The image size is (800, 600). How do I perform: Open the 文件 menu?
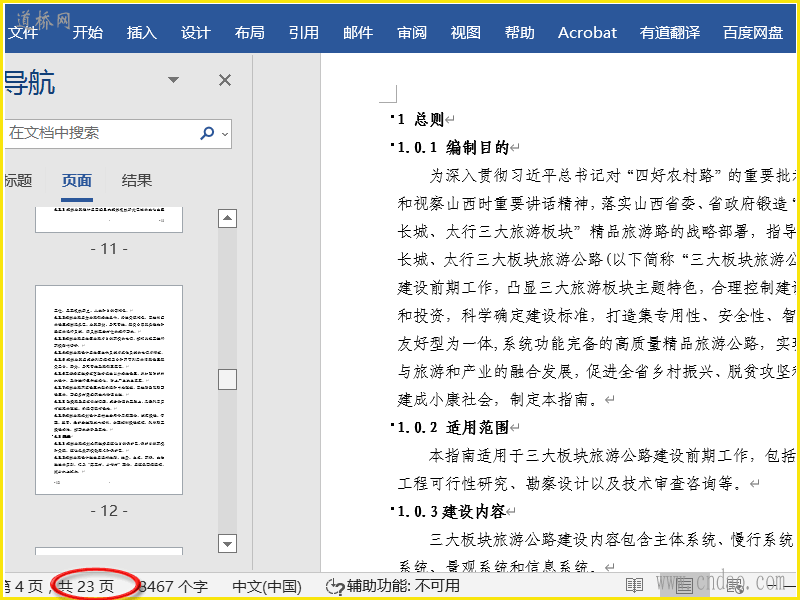23,33
